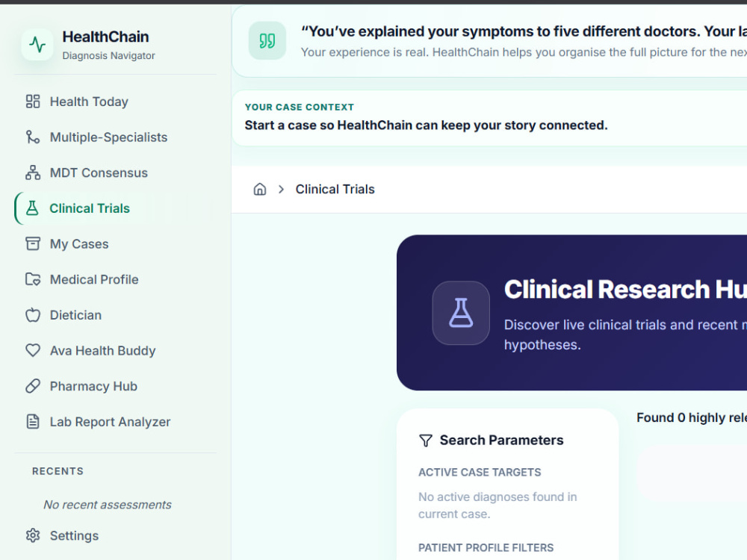Click the home icon in breadcrumb

pyautogui.click(x=260, y=189)
